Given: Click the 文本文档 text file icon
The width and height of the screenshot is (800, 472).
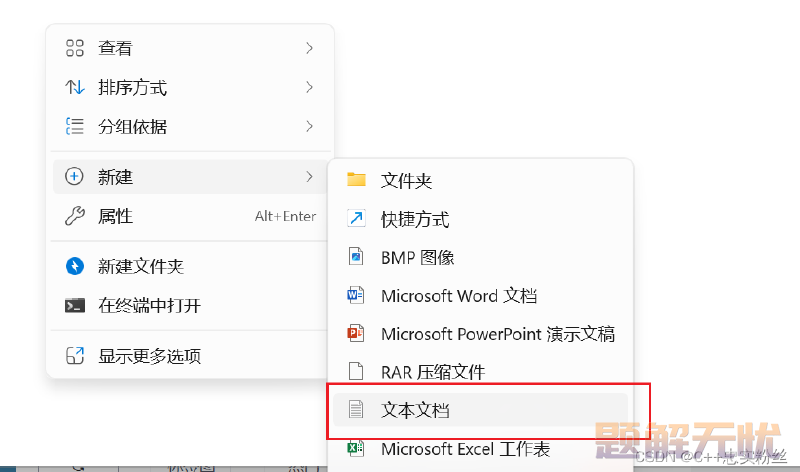Looking at the screenshot, I should coord(356,409).
